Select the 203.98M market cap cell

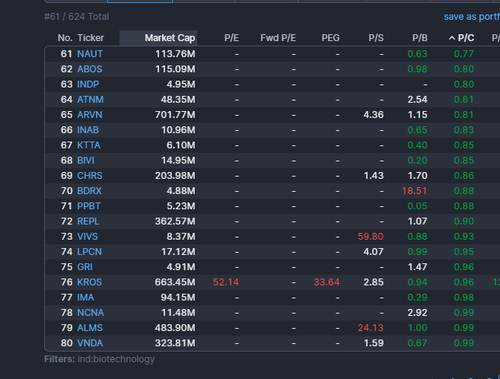pos(175,175)
